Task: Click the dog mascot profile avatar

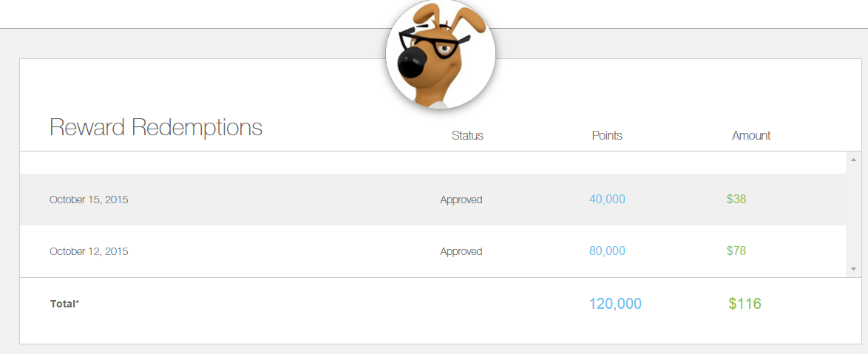Action: (x=440, y=55)
